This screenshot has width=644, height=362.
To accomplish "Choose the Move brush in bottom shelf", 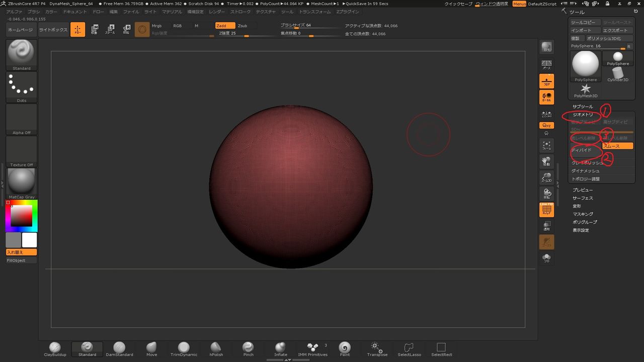I will pos(151,348).
